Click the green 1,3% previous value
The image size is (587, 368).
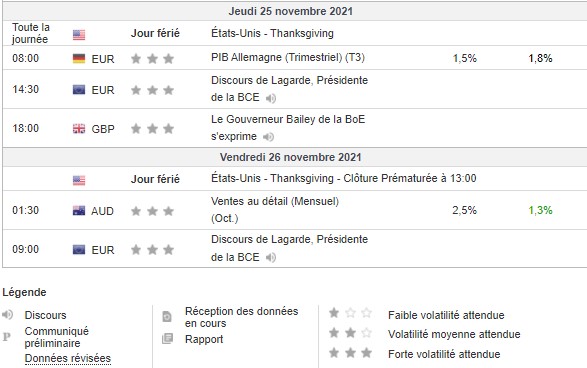(540, 210)
